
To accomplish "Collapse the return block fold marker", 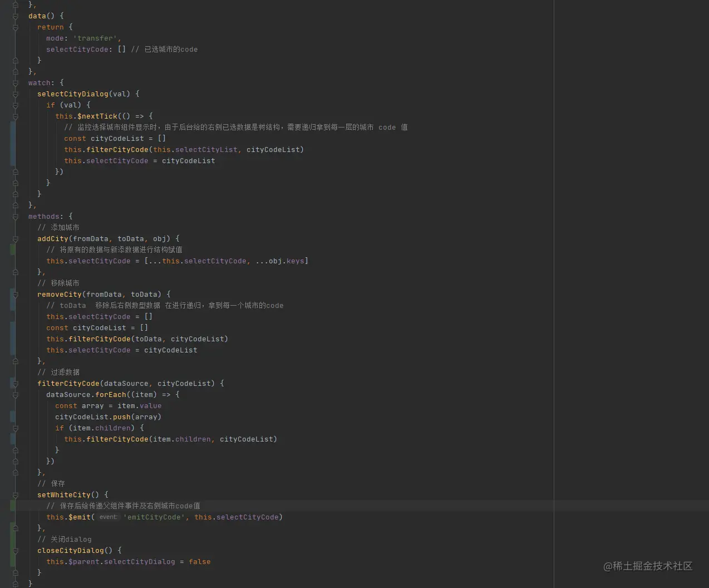I will pyautogui.click(x=16, y=27).
